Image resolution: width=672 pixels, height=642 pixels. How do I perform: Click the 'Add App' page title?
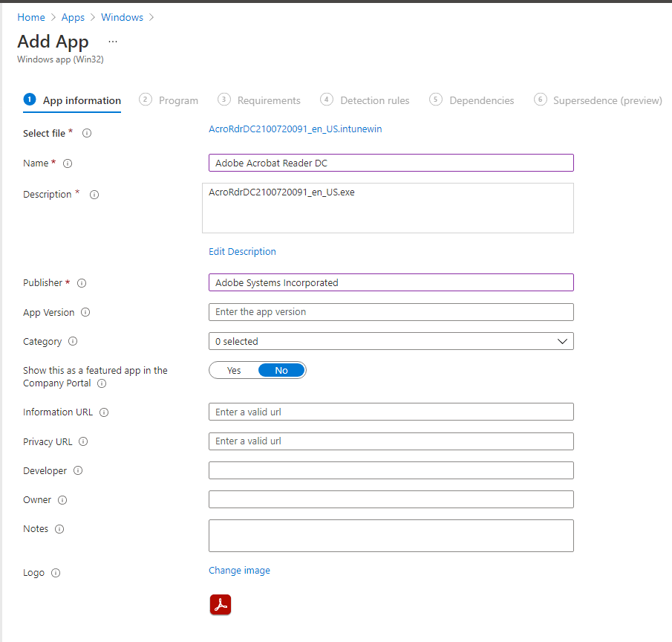53,42
